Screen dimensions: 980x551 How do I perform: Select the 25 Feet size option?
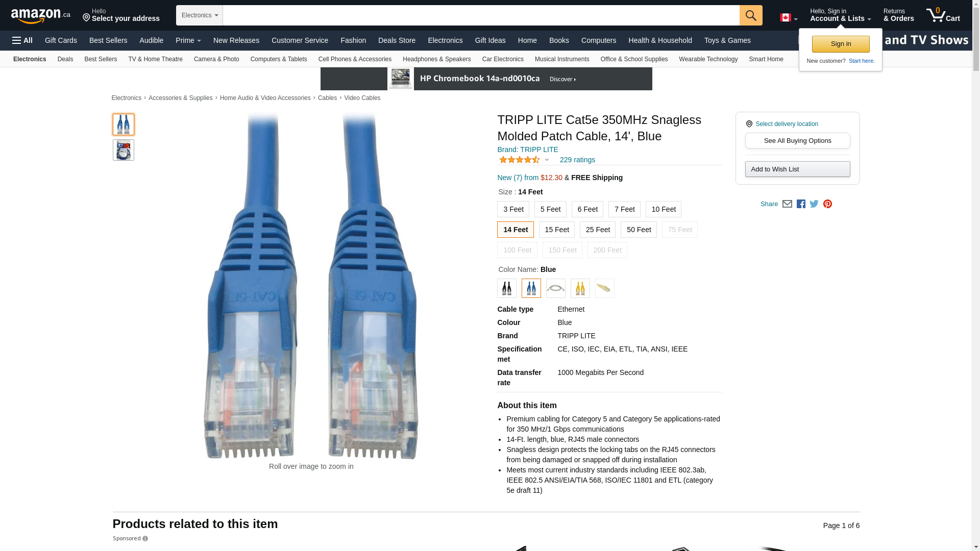pyautogui.click(x=598, y=230)
